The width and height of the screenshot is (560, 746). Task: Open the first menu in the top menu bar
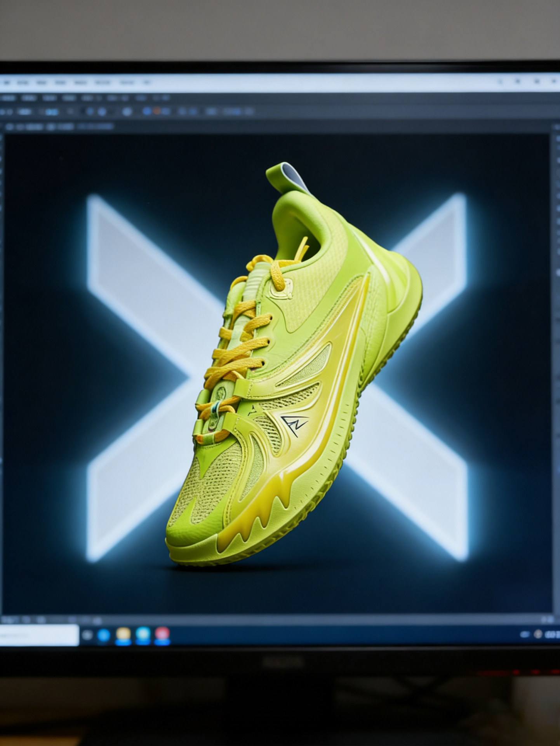(x=7, y=82)
